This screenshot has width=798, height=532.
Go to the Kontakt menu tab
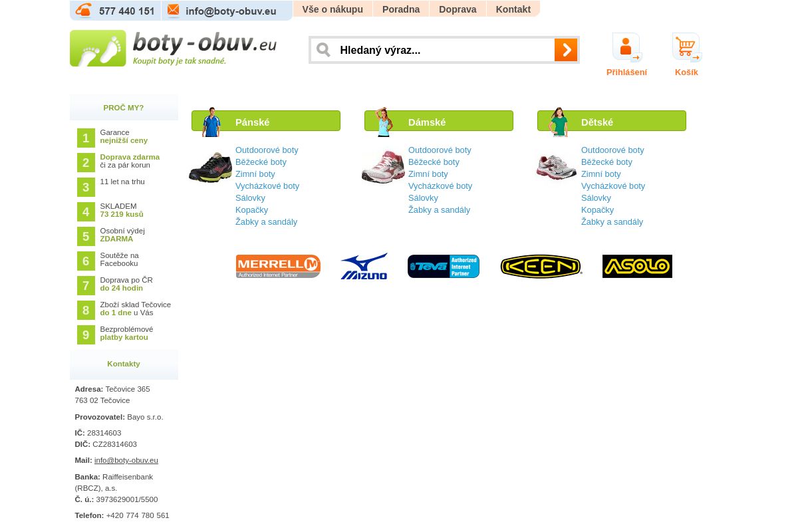(x=513, y=9)
